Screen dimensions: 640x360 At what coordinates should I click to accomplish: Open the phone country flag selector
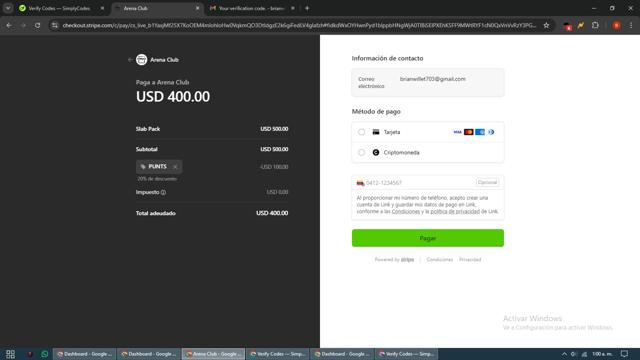(360, 183)
